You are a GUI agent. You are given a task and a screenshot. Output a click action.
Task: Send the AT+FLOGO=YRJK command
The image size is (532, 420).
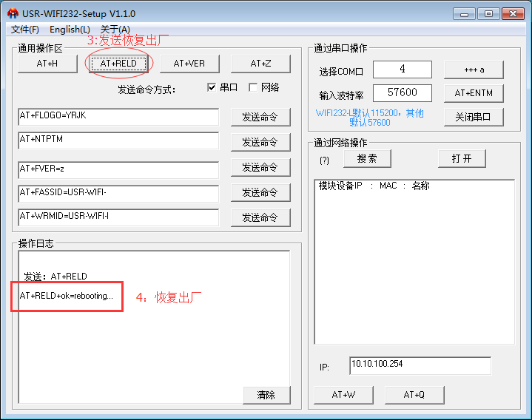(260, 117)
